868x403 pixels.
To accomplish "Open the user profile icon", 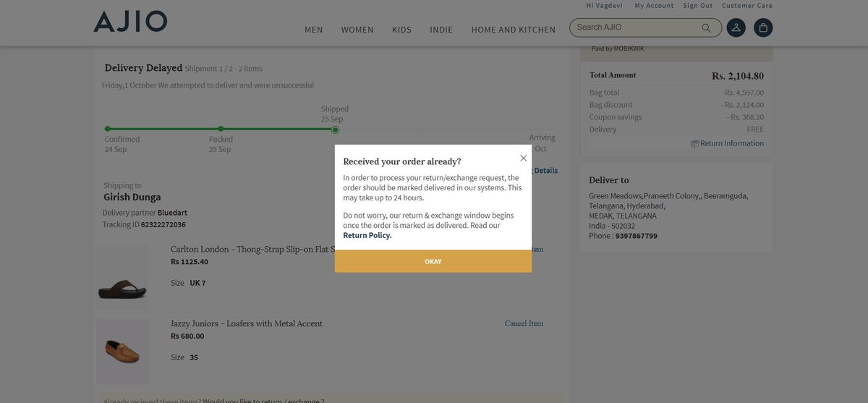I will 736,28.
